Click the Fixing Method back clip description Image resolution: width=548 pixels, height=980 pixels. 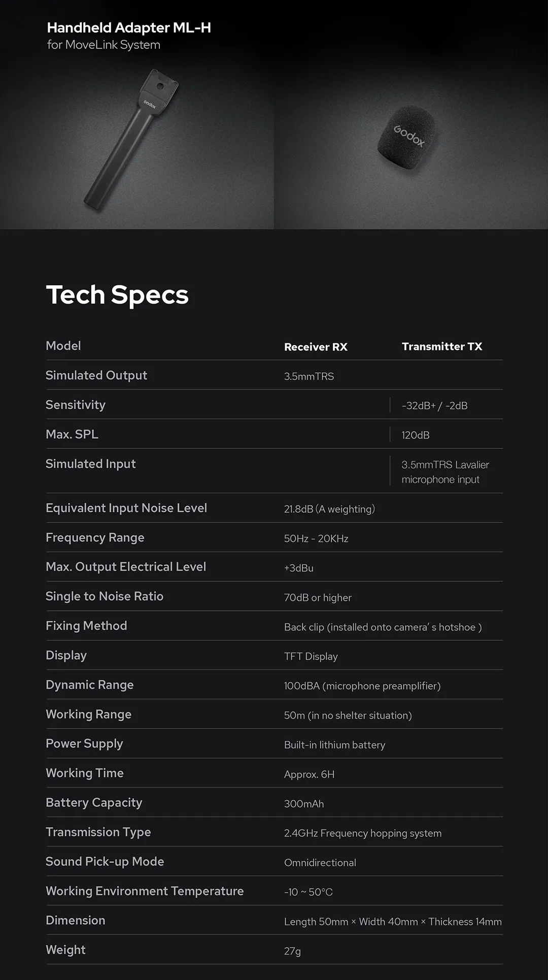[x=383, y=627]
